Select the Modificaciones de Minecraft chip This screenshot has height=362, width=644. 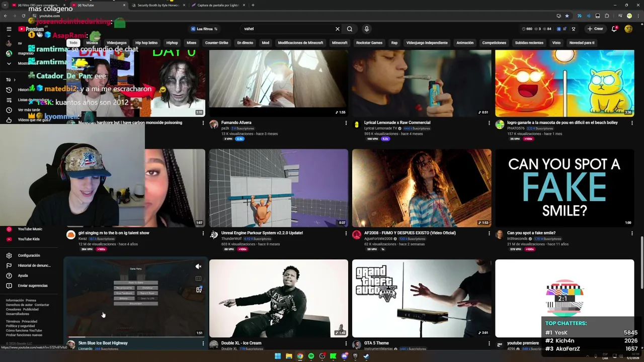300,43
